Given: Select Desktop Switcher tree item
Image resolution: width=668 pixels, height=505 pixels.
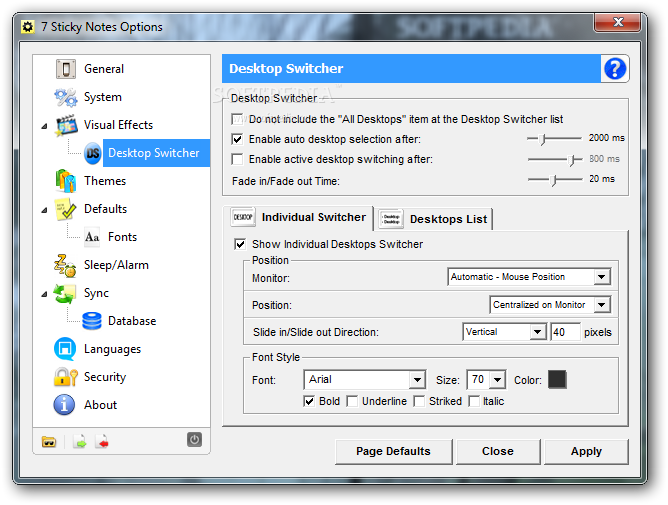Looking at the screenshot, I should [x=154, y=153].
